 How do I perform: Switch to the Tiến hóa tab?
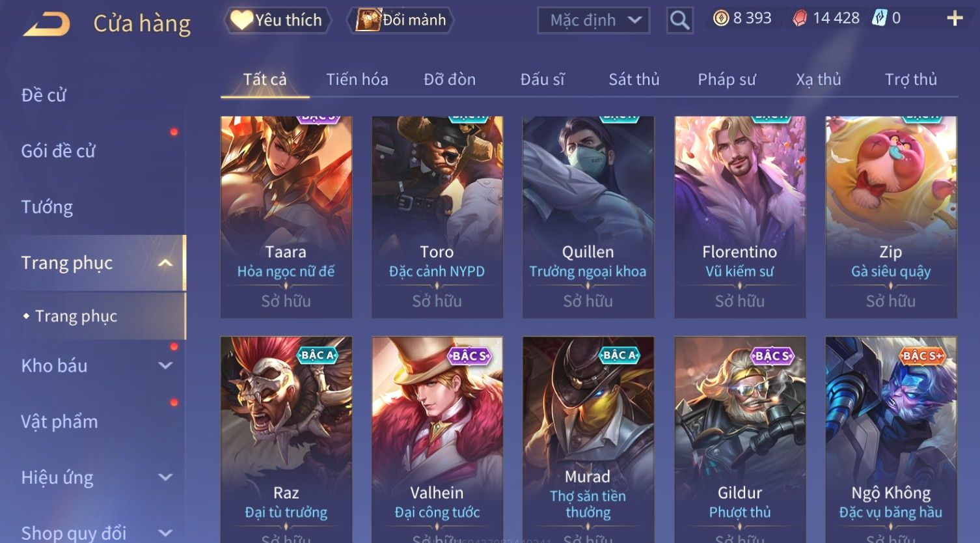coord(357,79)
